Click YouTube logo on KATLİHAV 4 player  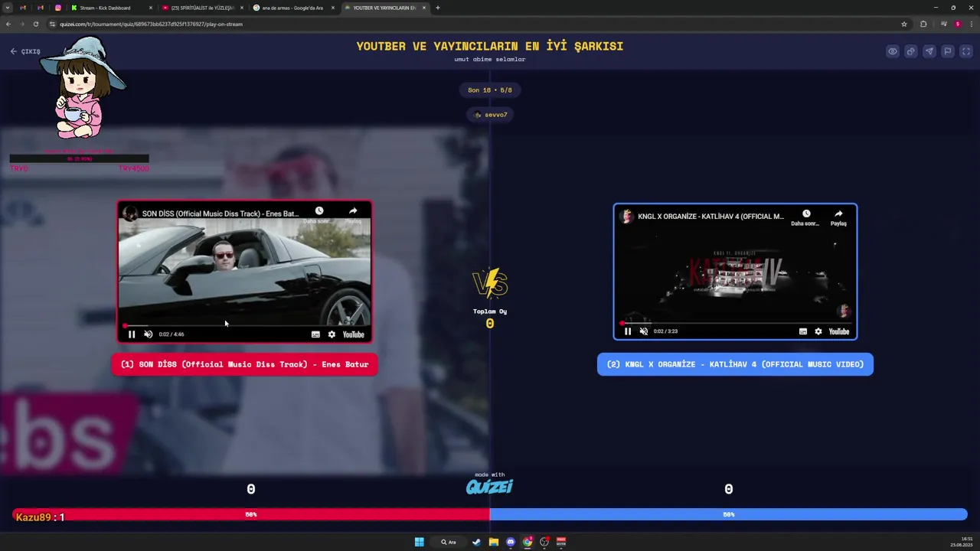(840, 331)
